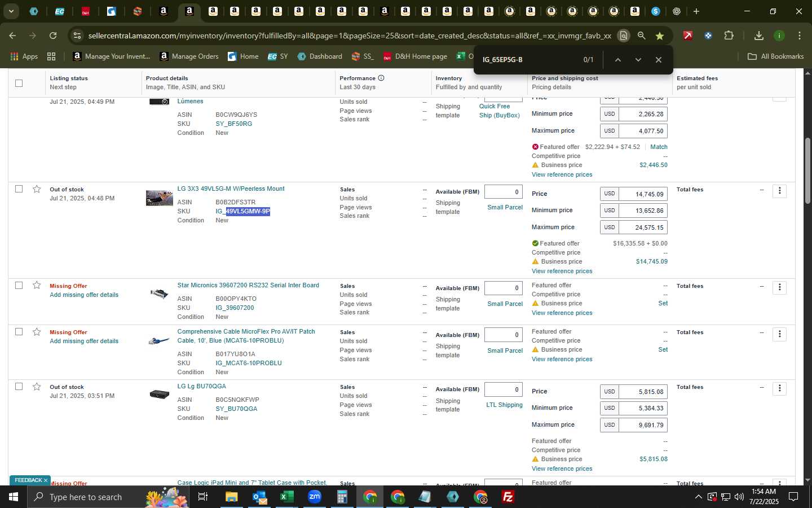
Task: Open Manage Your Inventory bookmark
Action: click(x=112, y=56)
